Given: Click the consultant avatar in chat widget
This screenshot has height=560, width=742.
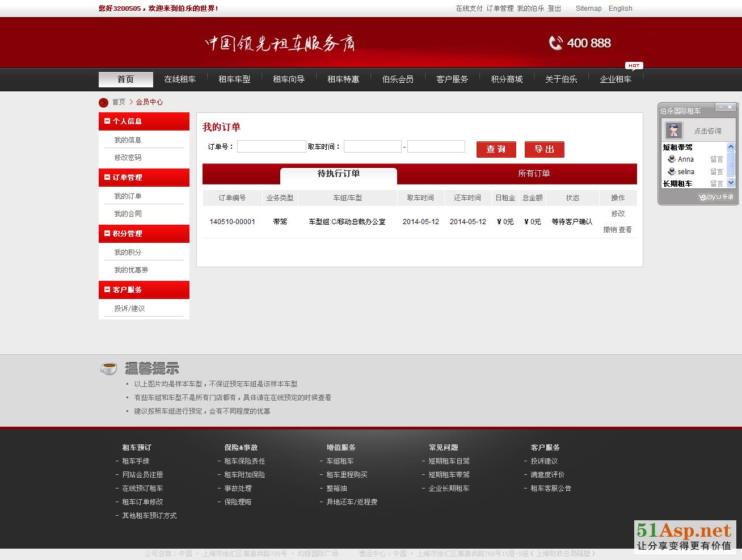Looking at the screenshot, I should point(673,130).
